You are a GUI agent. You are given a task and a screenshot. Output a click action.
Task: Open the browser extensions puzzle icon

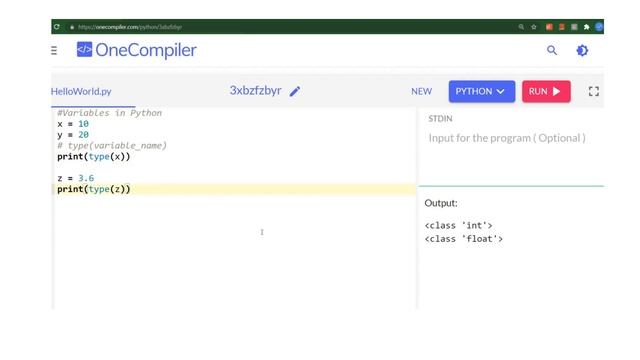[587, 27]
